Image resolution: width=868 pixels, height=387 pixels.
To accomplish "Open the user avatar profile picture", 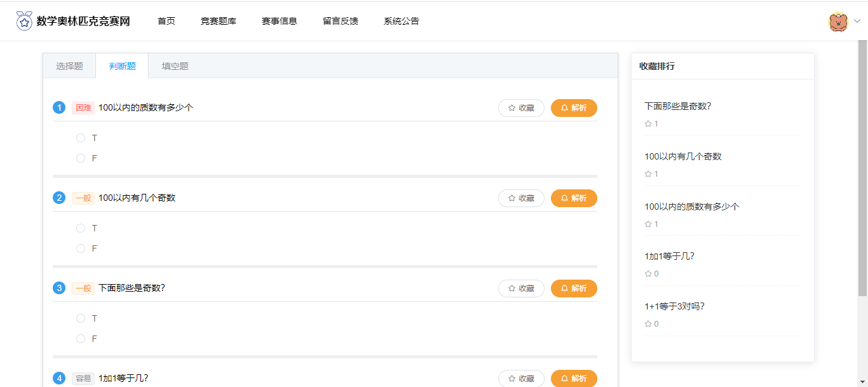I will (838, 22).
